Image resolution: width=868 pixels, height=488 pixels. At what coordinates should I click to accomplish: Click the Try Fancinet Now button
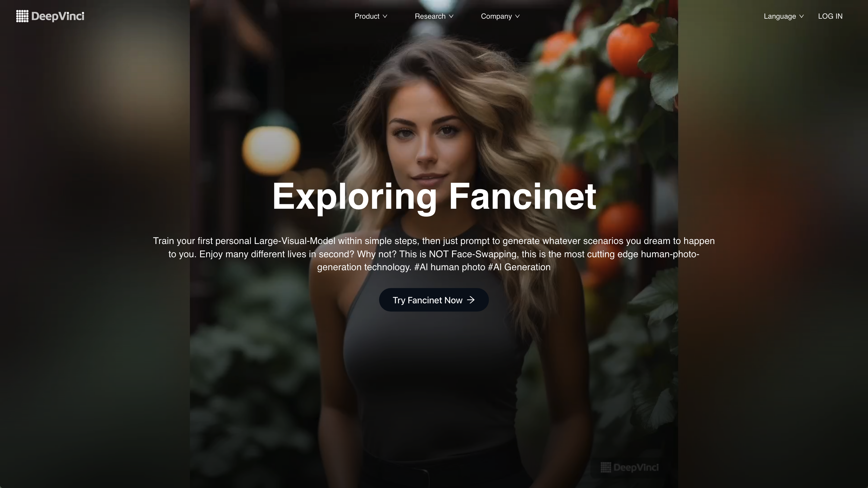coord(434,300)
